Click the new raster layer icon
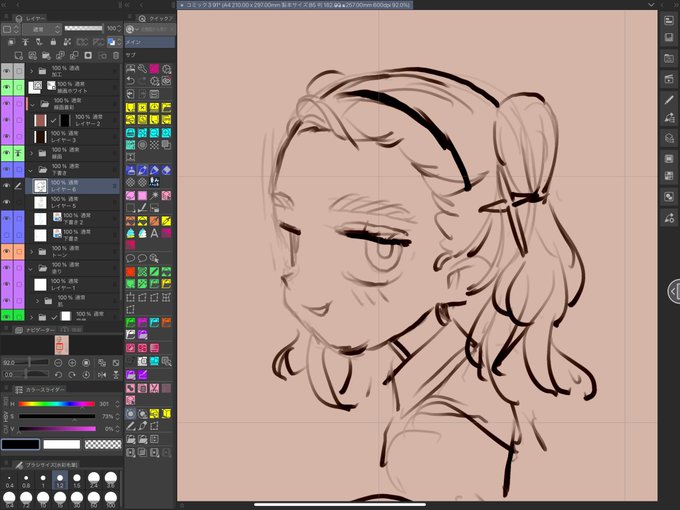 (18, 56)
